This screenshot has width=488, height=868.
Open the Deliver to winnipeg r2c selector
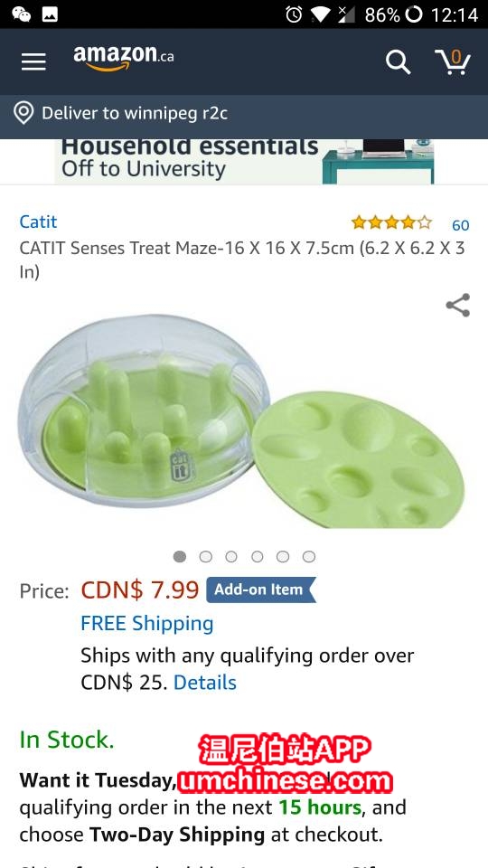coord(244,113)
